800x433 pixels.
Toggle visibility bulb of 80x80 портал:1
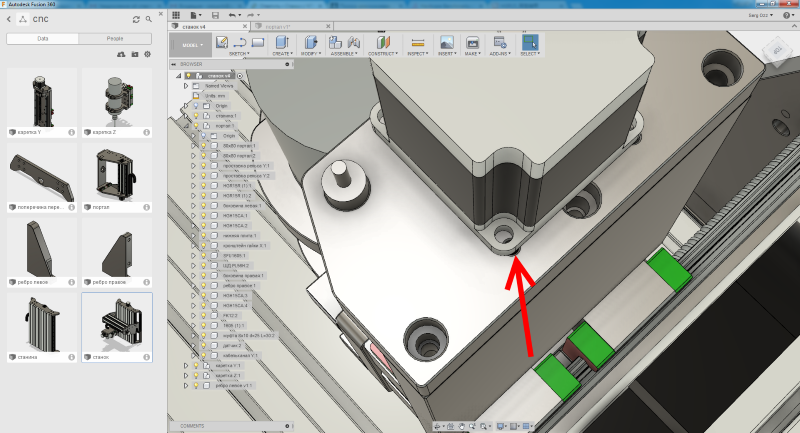(204, 145)
